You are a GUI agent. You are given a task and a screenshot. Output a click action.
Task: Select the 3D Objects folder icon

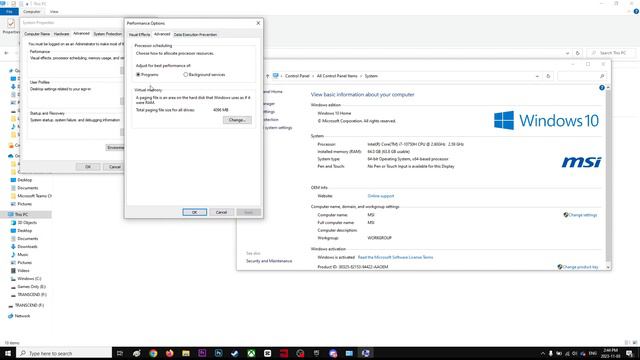(13, 222)
